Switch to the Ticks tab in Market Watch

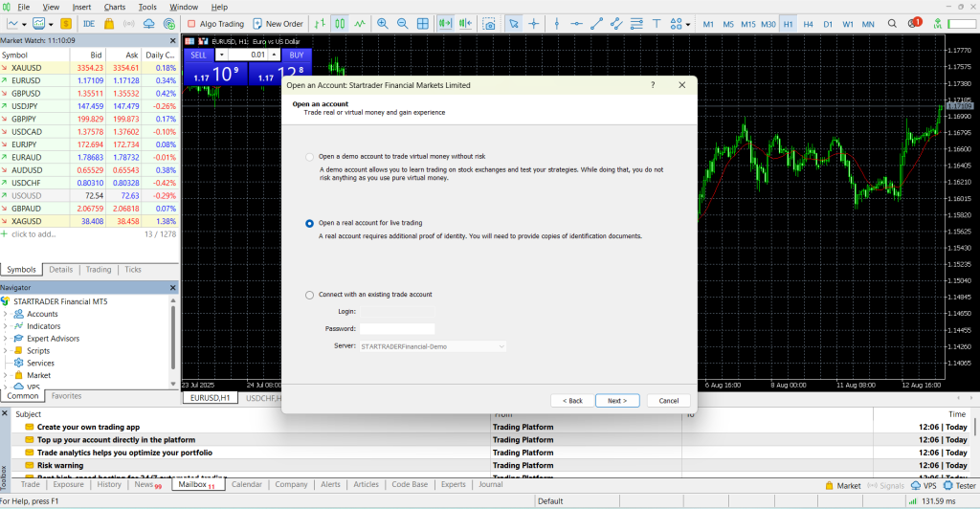coord(132,270)
